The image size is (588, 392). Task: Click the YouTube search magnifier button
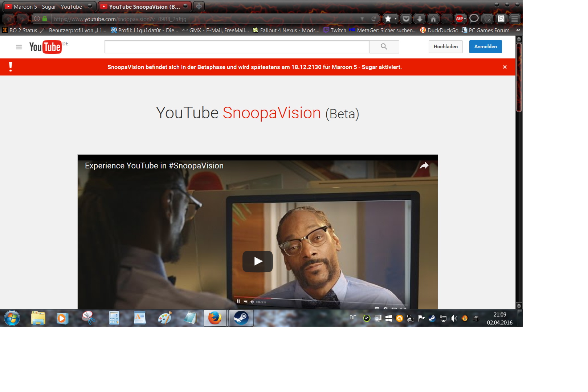[384, 47]
